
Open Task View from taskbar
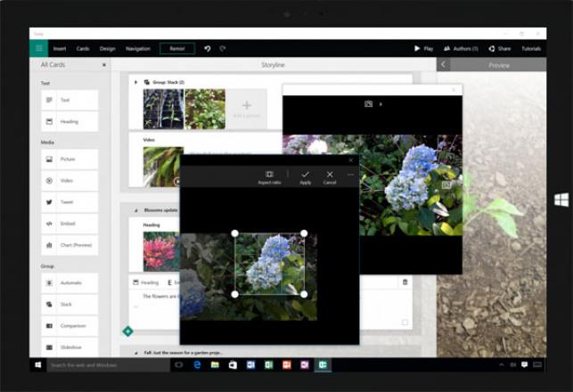[x=179, y=364]
